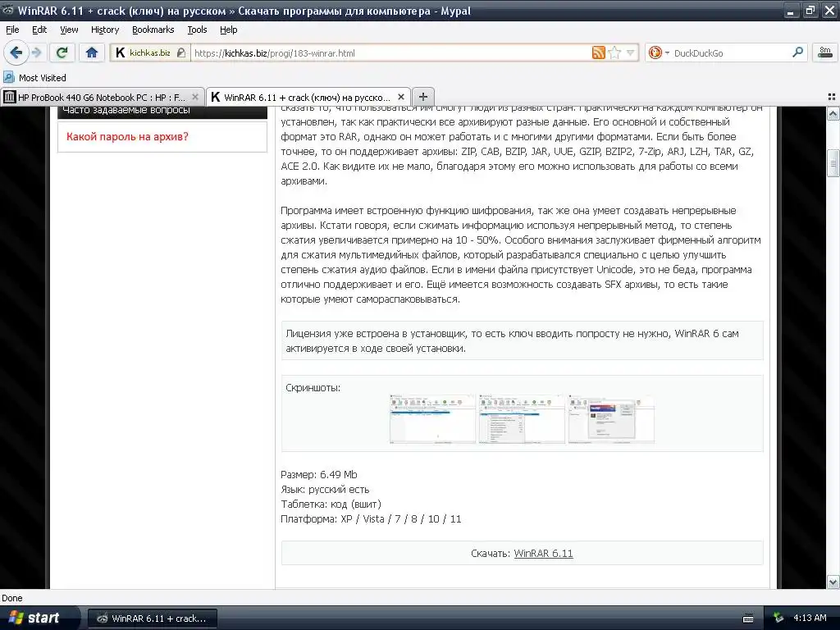Reload the current page
The image size is (840, 630).
pyautogui.click(x=62, y=52)
